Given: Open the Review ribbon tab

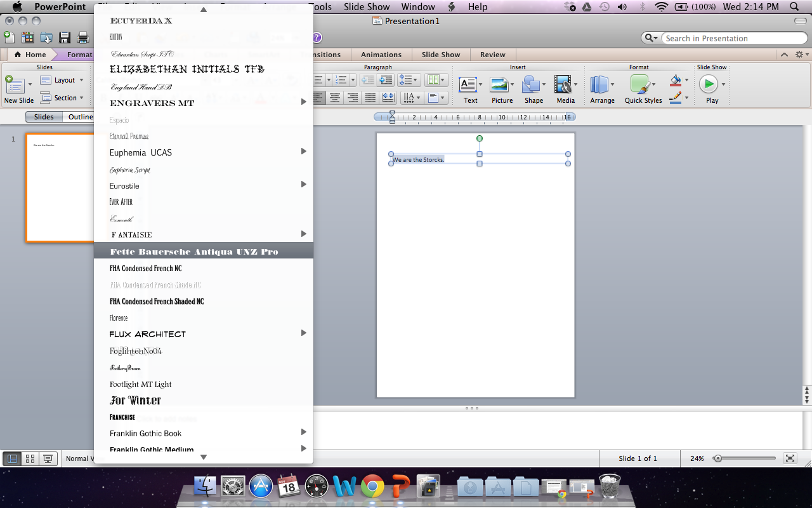Looking at the screenshot, I should click(492, 55).
